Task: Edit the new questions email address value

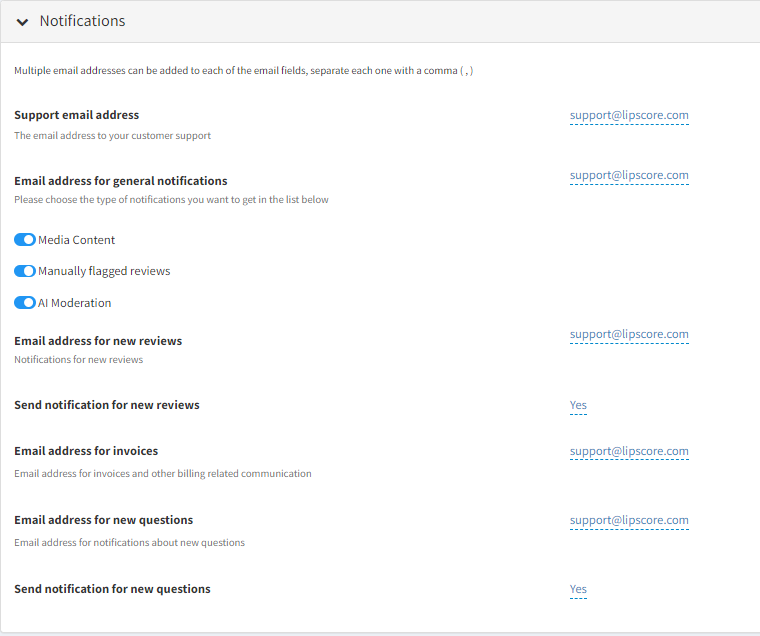Action: click(x=629, y=521)
